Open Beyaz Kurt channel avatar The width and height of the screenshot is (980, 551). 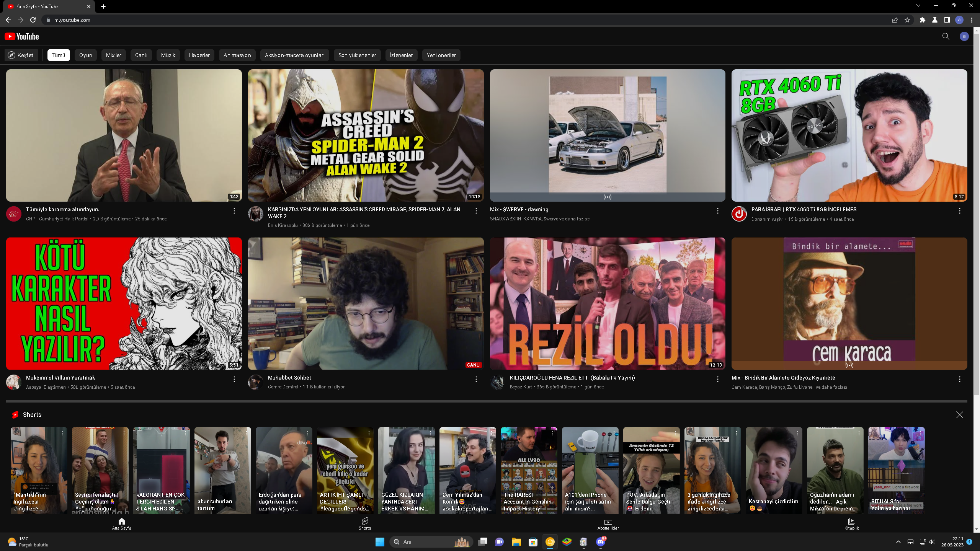(x=498, y=382)
